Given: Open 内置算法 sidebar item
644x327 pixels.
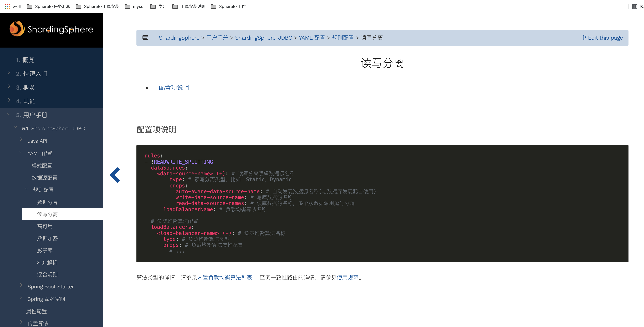Looking at the screenshot, I should (38, 323).
